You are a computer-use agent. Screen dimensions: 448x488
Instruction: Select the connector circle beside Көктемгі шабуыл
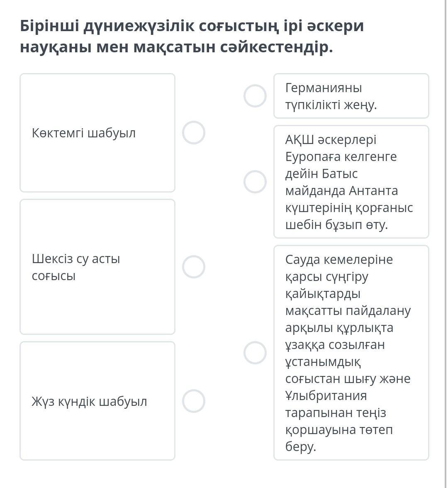point(193,133)
